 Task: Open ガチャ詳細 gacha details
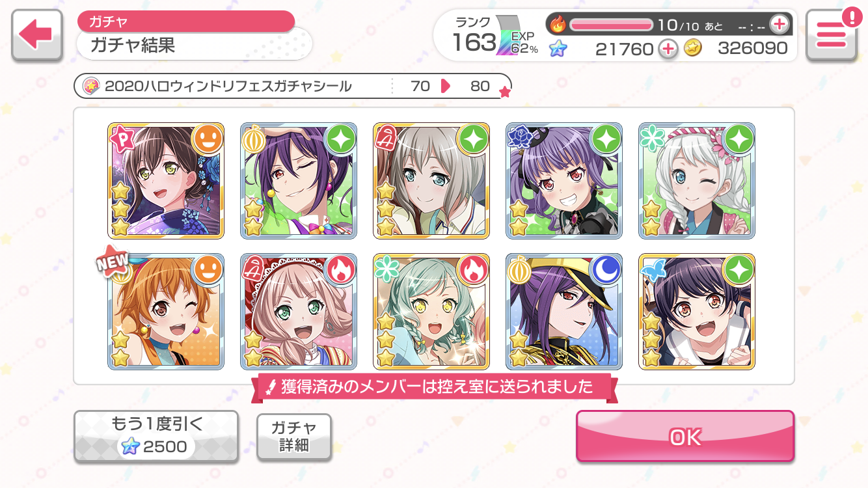[294, 437]
